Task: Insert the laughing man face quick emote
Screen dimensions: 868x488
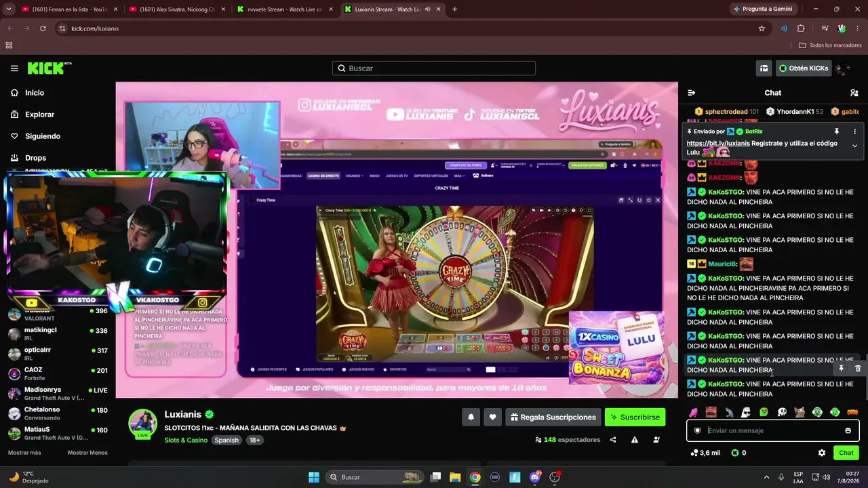Action: [x=711, y=412]
